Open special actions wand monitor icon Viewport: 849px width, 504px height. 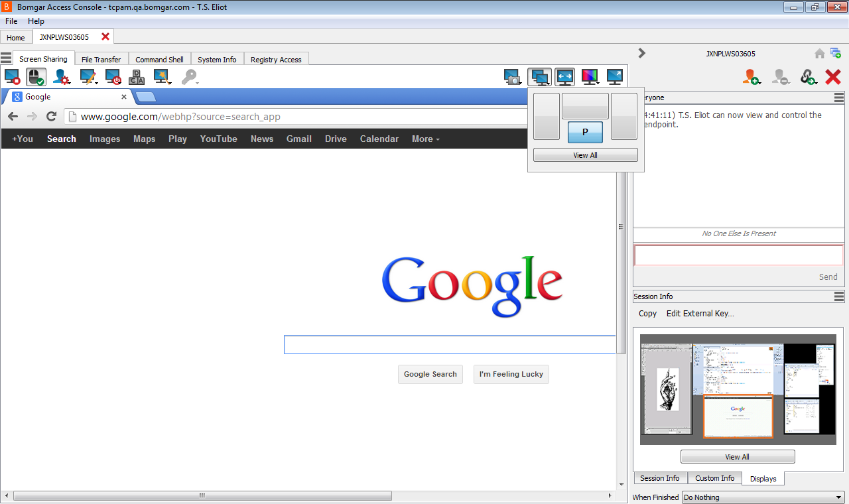pos(162,78)
